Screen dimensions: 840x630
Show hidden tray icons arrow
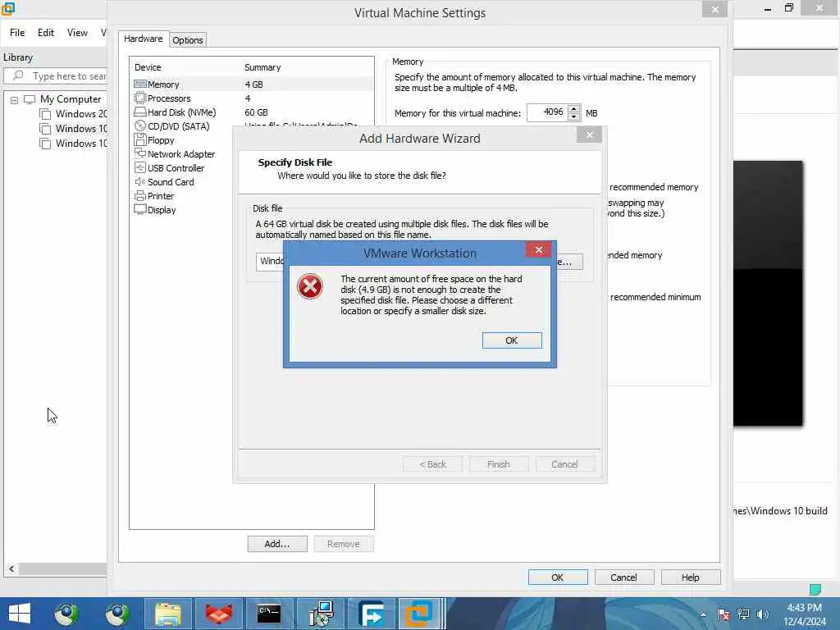(703, 614)
